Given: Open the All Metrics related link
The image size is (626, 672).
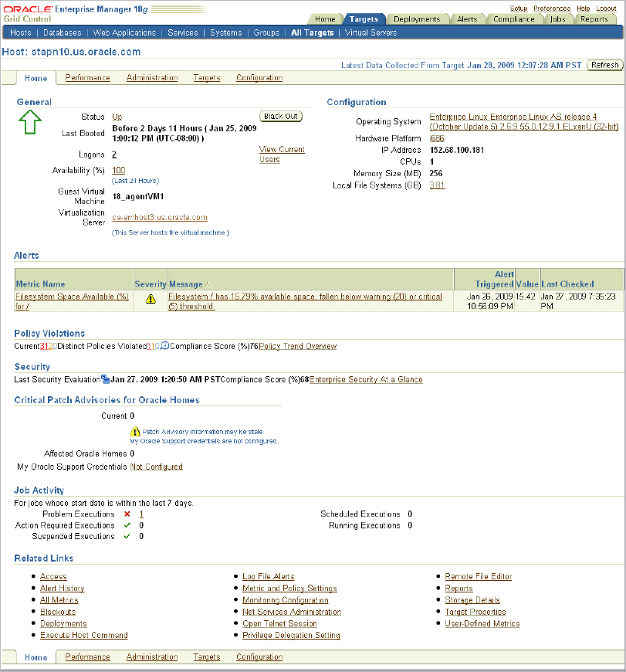Looking at the screenshot, I should tap(59, 600).
